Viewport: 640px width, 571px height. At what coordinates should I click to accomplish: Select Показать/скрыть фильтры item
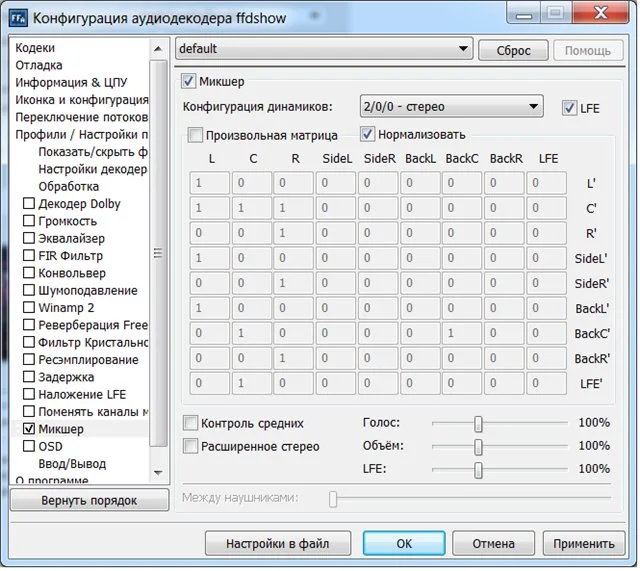point(93,152)
